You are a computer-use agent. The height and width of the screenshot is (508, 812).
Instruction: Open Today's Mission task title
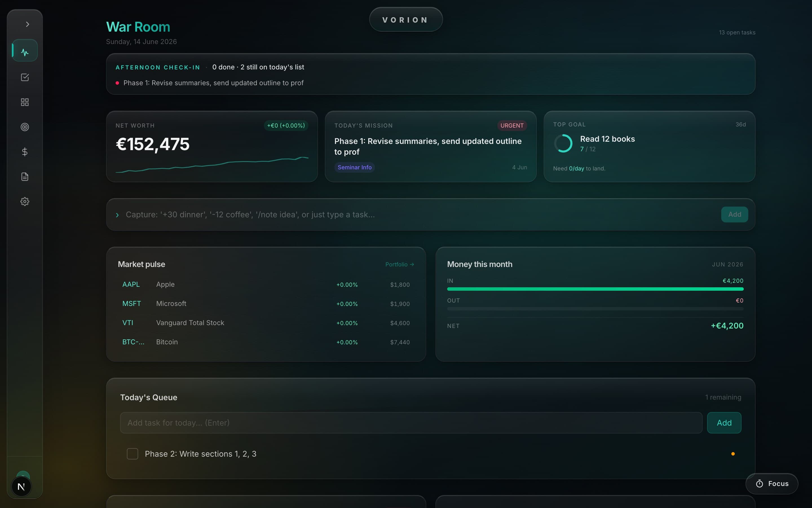[x=428, y=146]
